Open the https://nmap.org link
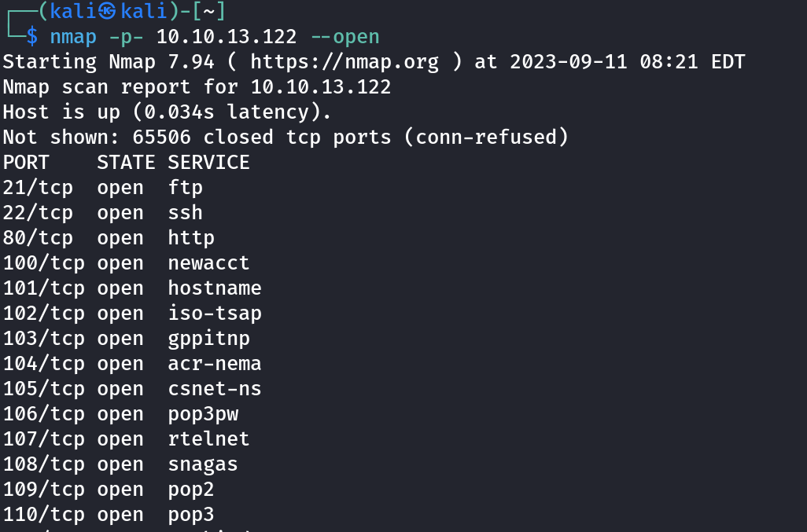Screen dimensions: 807x532 [x=345, y=62]
